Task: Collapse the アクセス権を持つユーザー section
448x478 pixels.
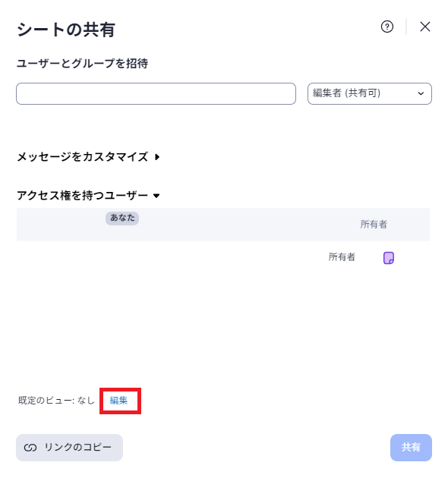Action: pyautogui.click(x=89, y=196)
